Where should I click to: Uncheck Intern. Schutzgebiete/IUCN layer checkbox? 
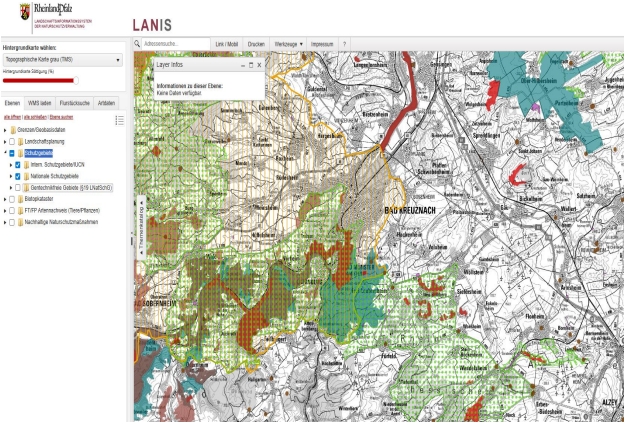[x=18, y=164]
